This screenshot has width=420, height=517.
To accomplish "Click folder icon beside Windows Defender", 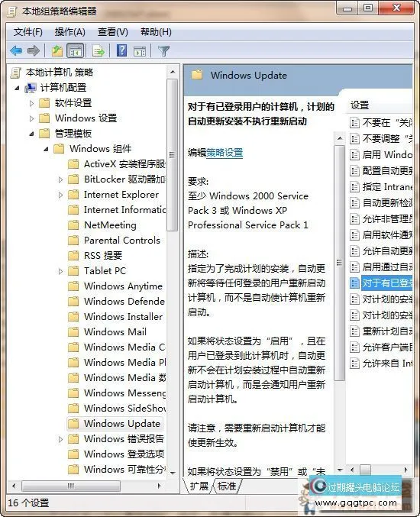I will [73, 302].
